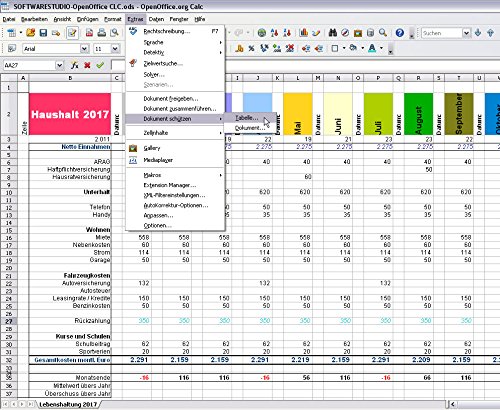Screen dimensions: 500x410
Task: Sort descending with the Z-A icon
Action: click(x=287, y=33)
